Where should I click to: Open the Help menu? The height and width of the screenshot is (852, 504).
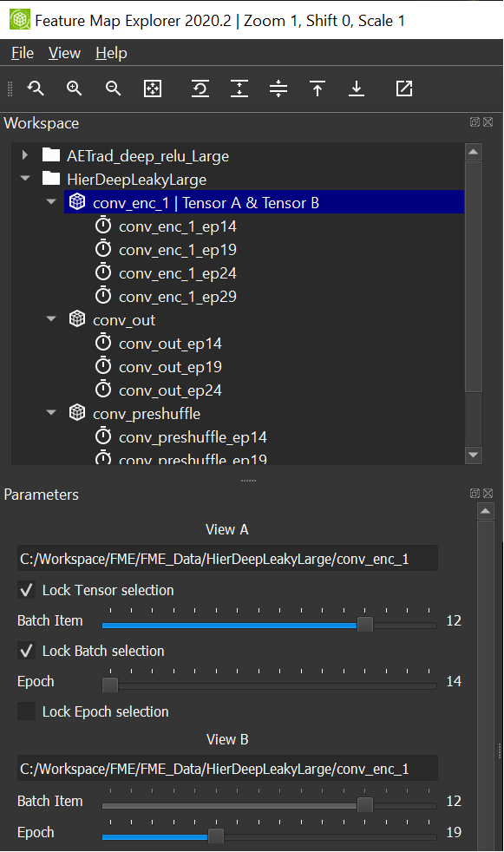click(110, 53)
